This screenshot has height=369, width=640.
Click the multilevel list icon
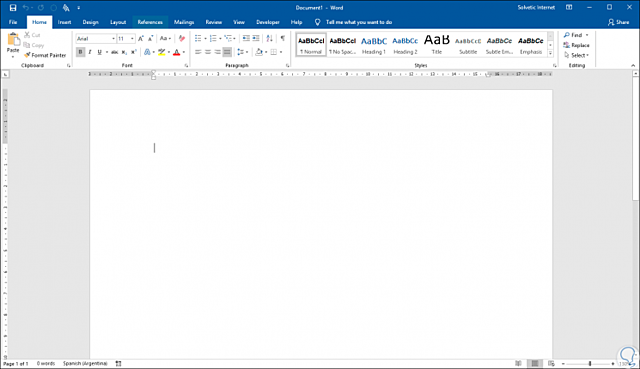(x=228, y=38)
